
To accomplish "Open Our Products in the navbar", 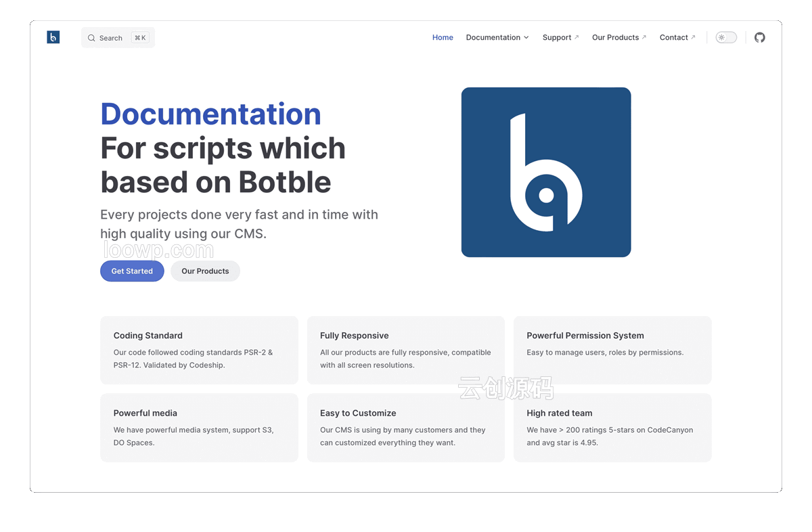I will pyautogui.click(x=619, y=37).
